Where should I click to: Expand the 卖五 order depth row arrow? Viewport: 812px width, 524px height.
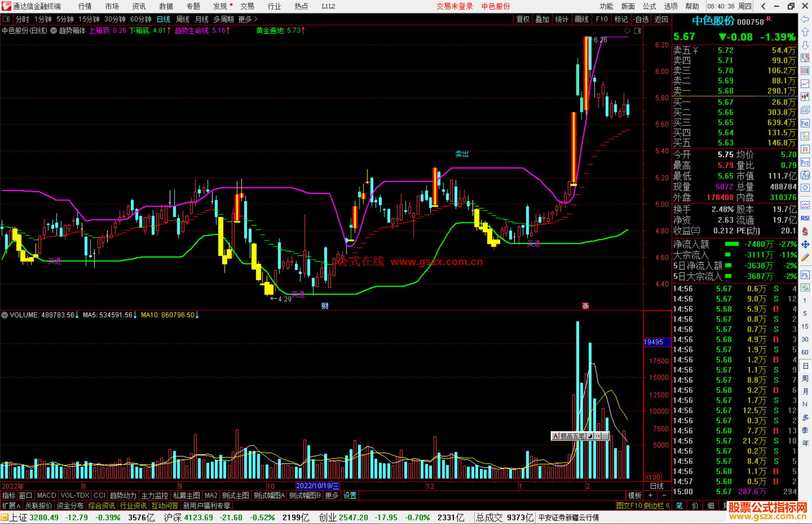pyautogui.click(x=695, y=50)
